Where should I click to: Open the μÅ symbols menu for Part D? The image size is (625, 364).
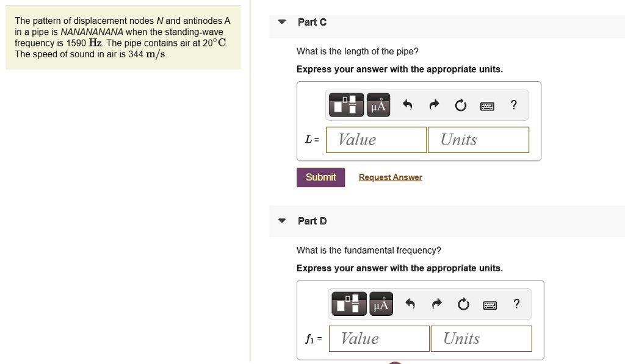(380, 304)
